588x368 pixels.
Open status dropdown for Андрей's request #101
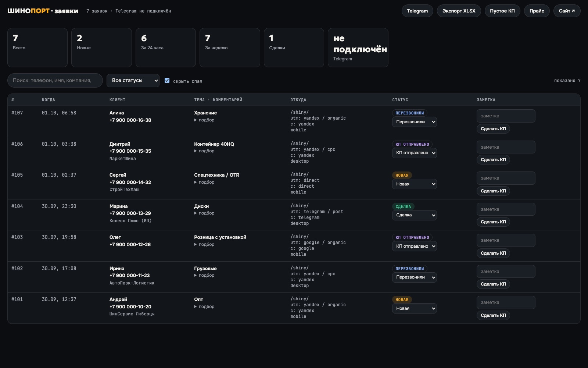(414, 308)
